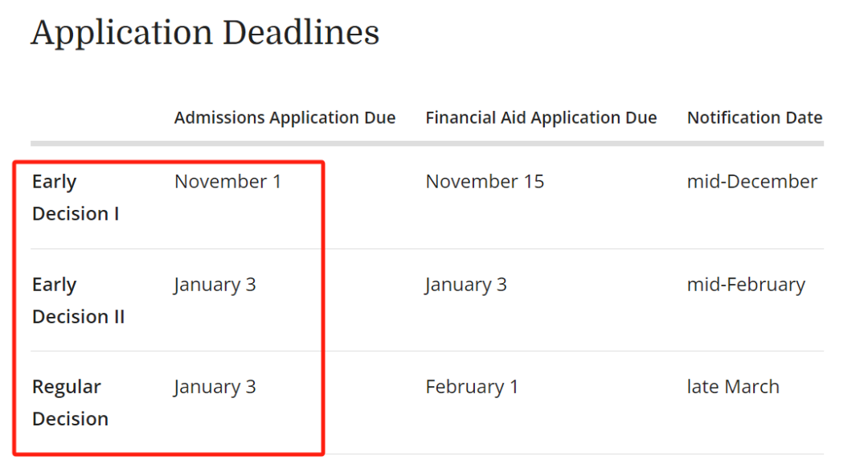Select the mid-December notification date
The width and height of the screenshot is (868, 460).
click(751, 181)
